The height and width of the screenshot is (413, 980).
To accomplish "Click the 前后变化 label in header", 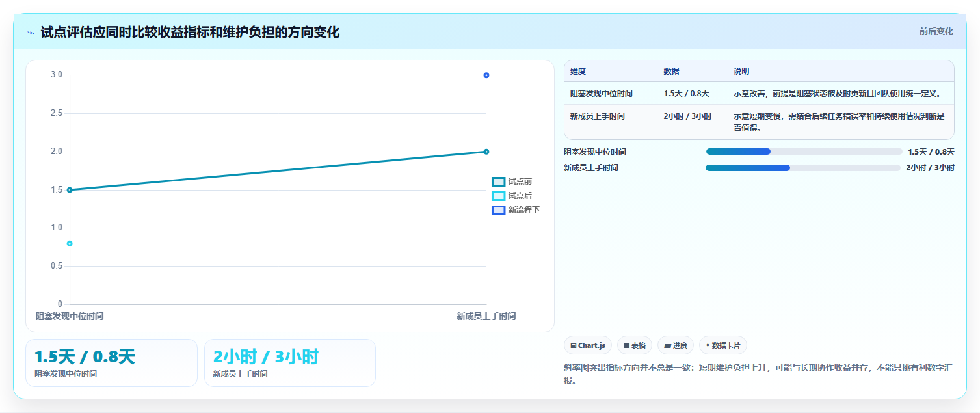I will pos(936,31).
